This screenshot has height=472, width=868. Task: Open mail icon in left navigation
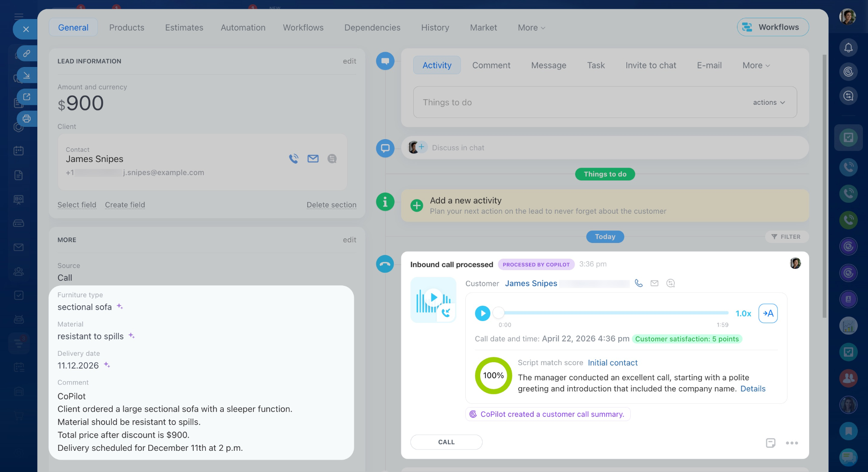tap(19, 247)
